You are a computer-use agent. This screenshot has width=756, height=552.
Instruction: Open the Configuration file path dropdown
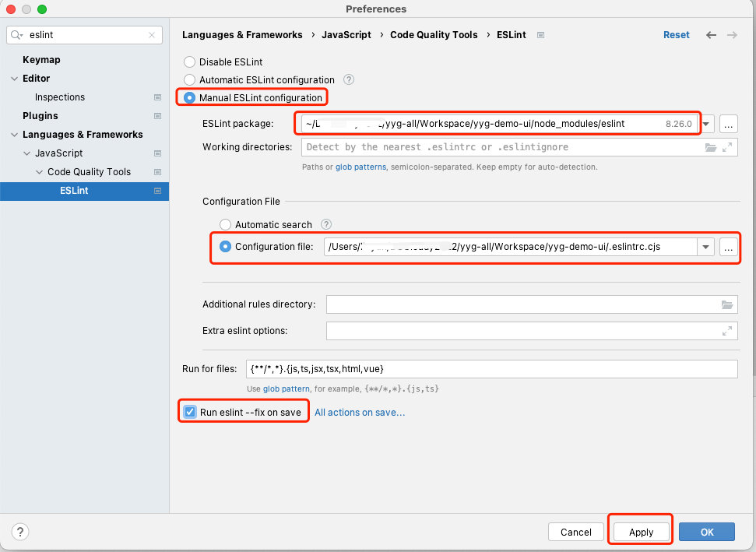(705, 248)
